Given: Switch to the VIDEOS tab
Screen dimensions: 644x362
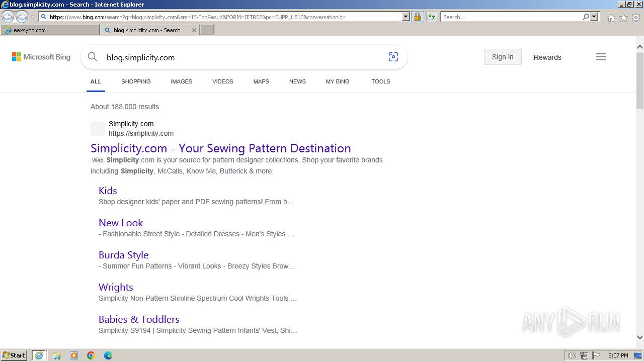Looking at the screenshot, I should click(x=223, y=81).
